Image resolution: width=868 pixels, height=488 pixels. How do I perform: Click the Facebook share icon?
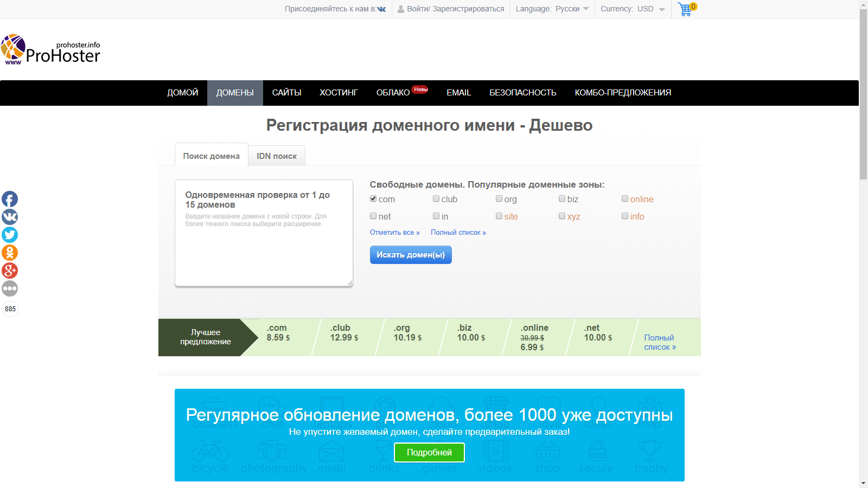[10, 199]
